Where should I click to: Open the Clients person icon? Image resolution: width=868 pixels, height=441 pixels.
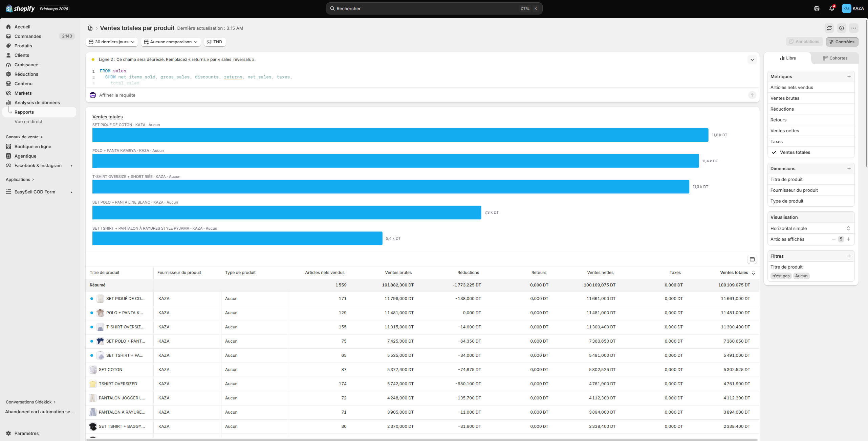pos(8,55)
